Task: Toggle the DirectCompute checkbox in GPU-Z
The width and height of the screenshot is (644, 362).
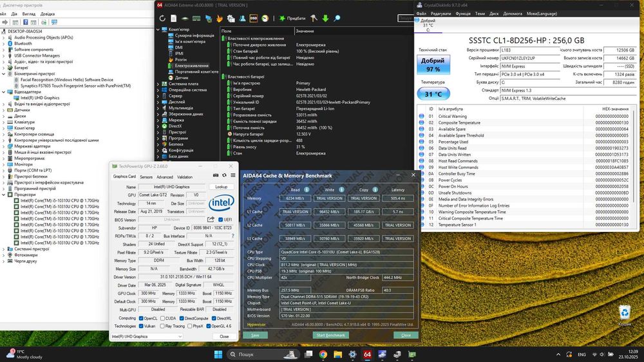Action: [182, 318]
